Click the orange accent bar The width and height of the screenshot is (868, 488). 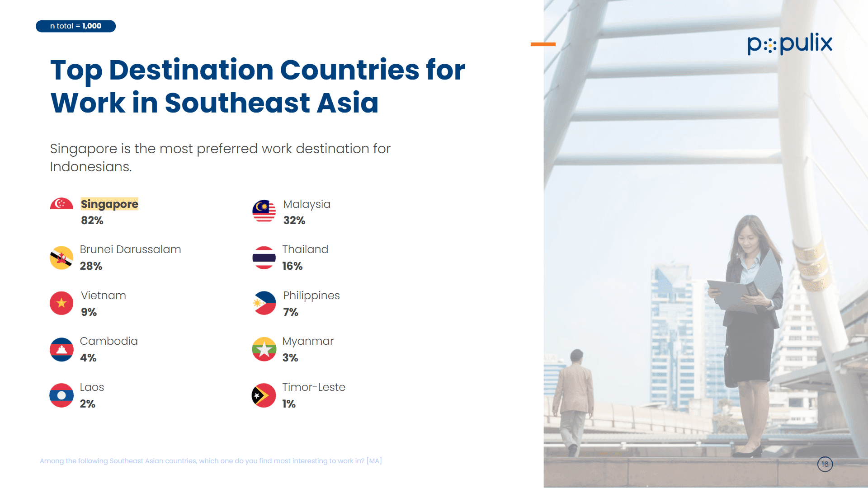tap(543, 44)
